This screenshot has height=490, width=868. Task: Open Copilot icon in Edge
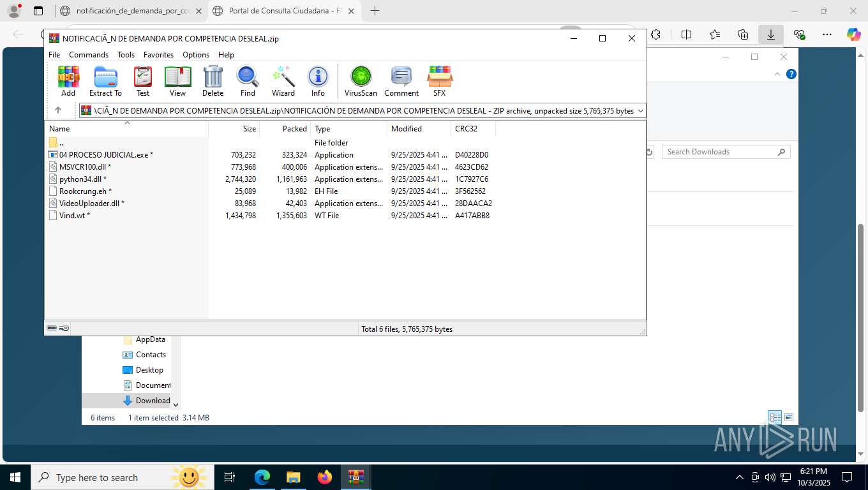853,34
